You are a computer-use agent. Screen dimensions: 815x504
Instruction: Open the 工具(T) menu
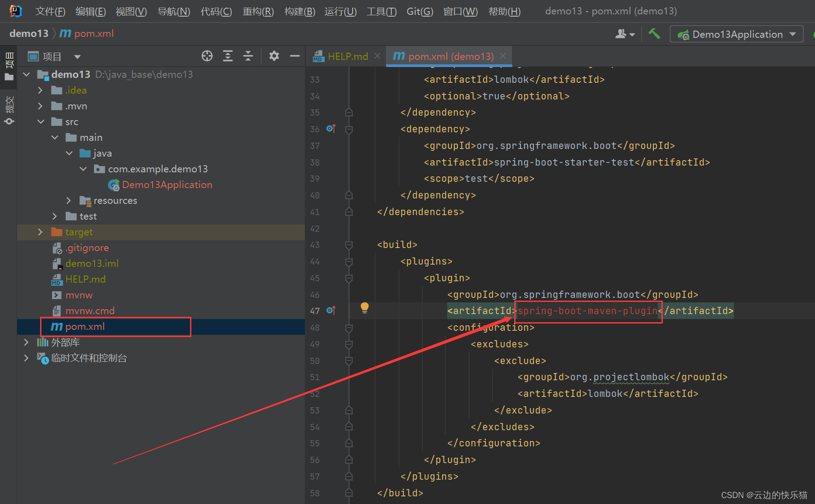pos(381,11)
